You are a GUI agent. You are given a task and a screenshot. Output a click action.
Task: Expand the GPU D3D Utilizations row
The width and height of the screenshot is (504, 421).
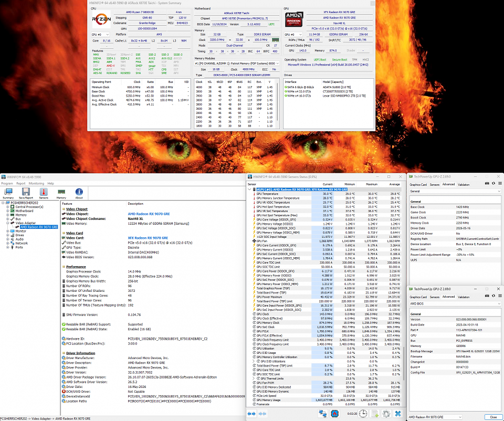pos(254,361)
